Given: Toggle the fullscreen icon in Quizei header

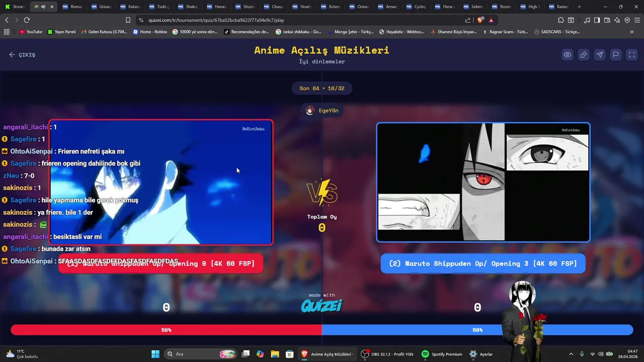Looking at the screenshot, I should (x=632, y=55).
